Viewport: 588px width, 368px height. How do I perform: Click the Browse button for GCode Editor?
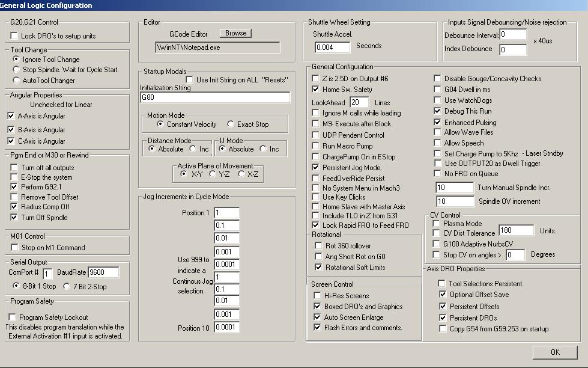point(235,33)
